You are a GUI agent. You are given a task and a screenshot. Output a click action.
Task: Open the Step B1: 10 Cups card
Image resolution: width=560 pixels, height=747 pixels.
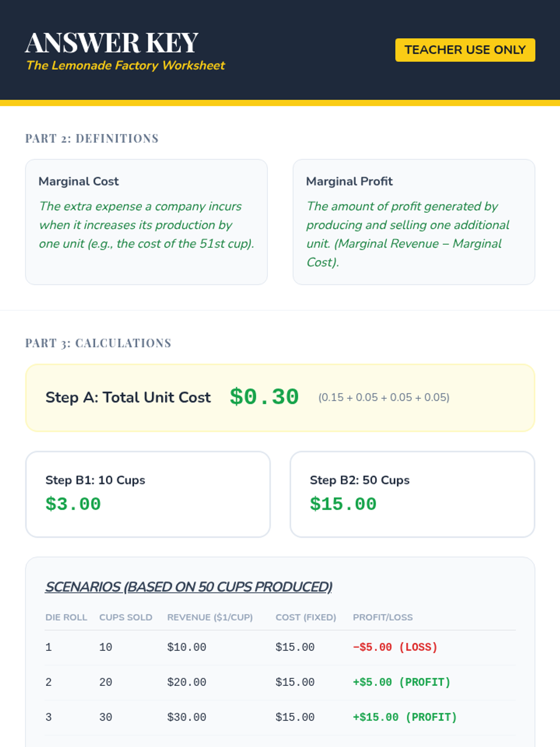[x=148, y=494]
